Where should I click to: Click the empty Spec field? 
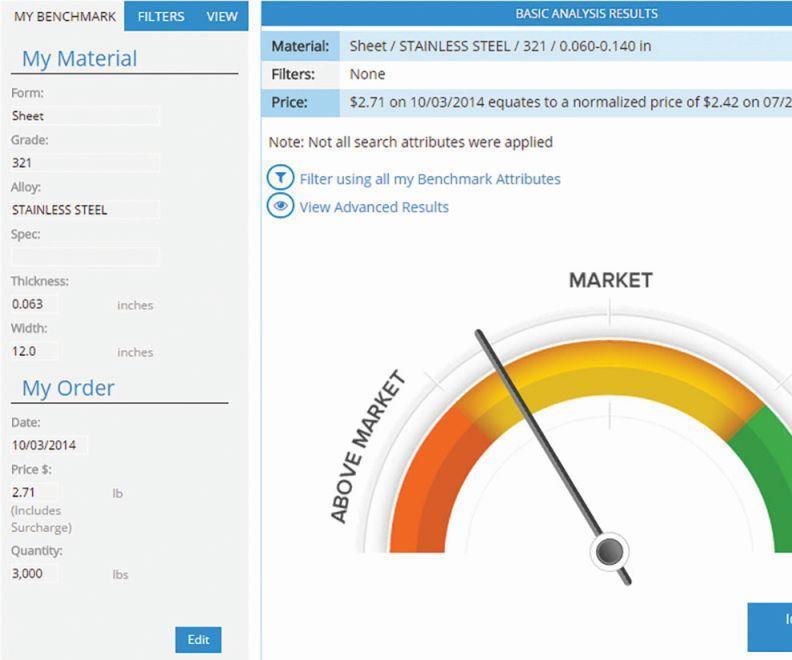point(85,257)
